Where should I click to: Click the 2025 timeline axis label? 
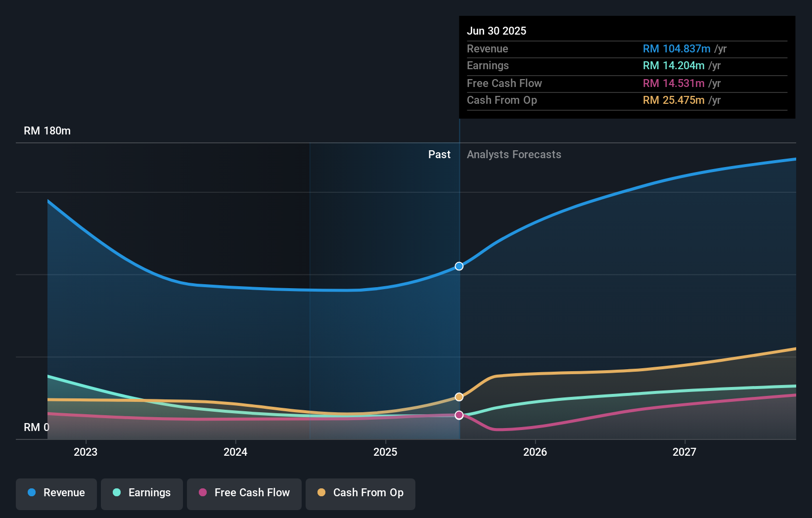385,452
